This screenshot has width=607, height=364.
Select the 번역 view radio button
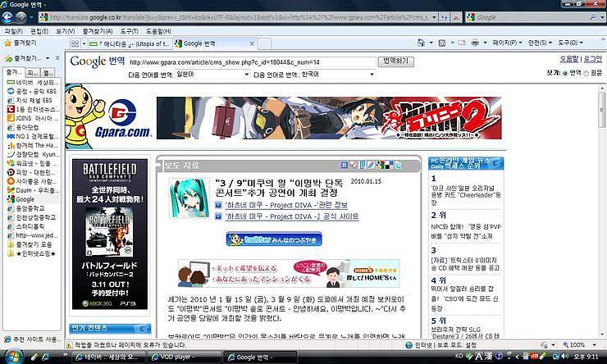565,73
